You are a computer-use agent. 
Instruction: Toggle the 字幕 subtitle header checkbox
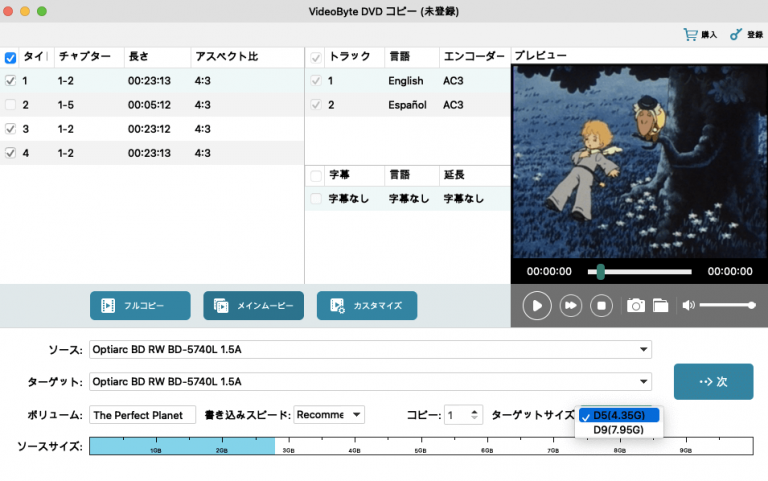pyautogui.click(x=316, y=175)
